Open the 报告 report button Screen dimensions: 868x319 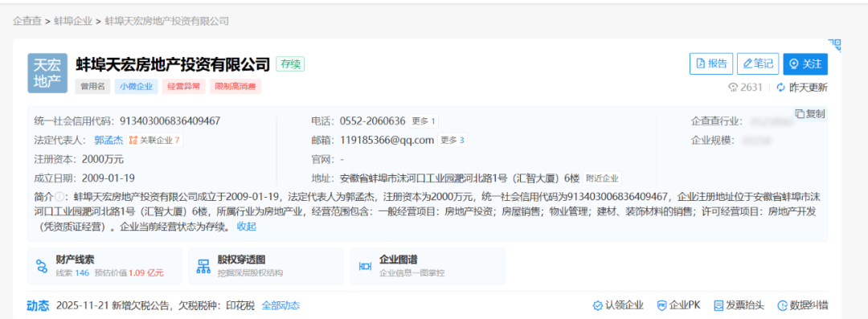point(711,63)
